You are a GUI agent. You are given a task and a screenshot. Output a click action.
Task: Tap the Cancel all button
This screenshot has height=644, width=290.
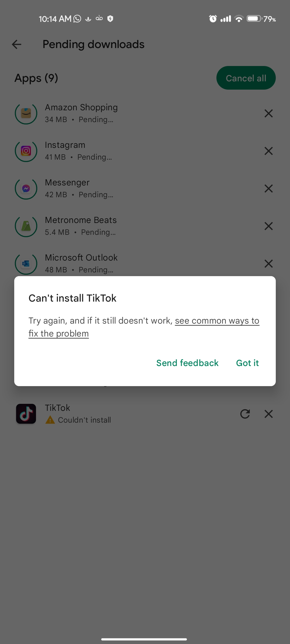pos(246,78)
